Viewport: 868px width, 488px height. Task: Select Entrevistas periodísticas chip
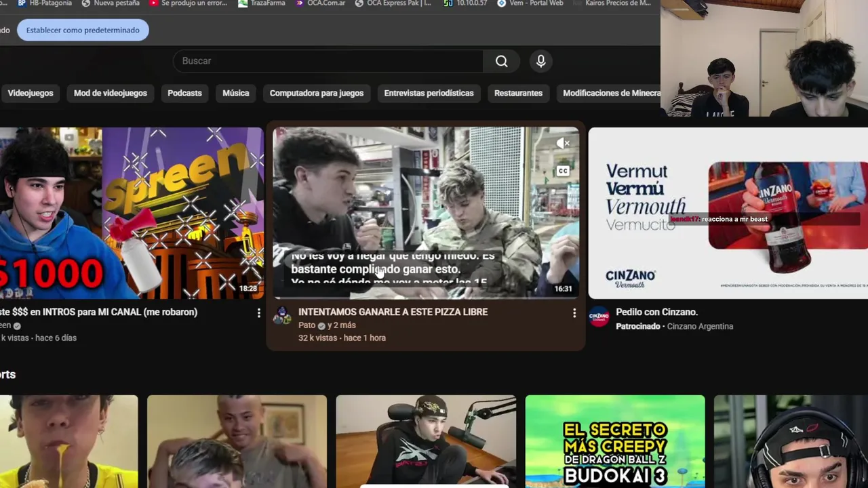pyautogui.click(x=429, y=93)
